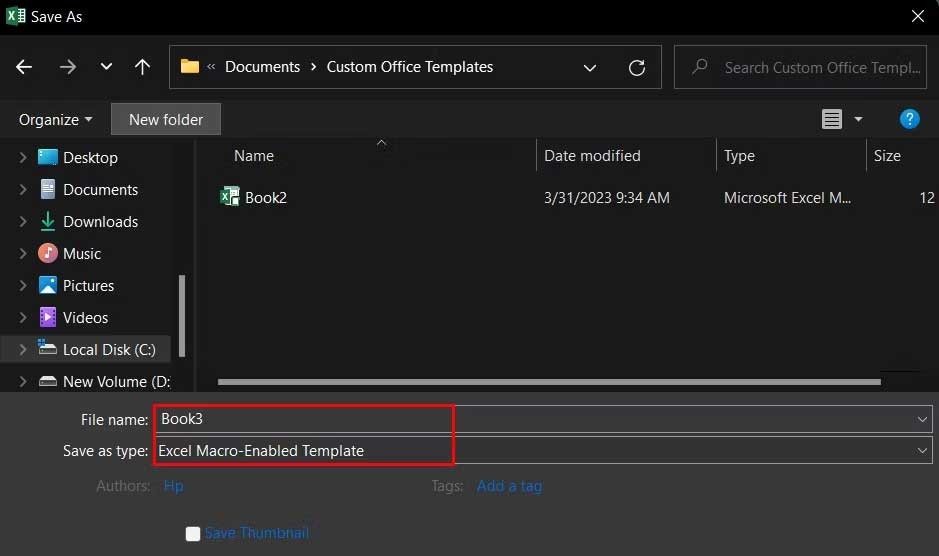Click the Microsoft Excel M... type cell

click(x=787, y=198)
